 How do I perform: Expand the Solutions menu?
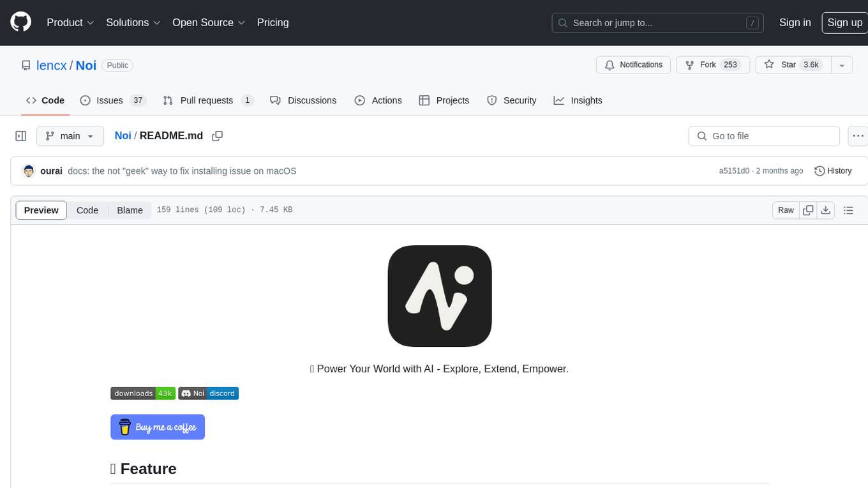(x=133, y=22)
